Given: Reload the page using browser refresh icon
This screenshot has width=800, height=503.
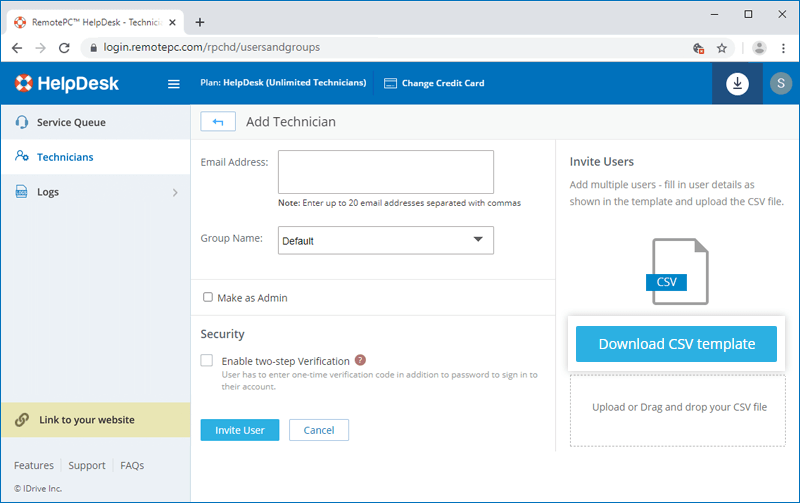Looking at the screenshot, I should pyautogui.click(x=65, y=47).
